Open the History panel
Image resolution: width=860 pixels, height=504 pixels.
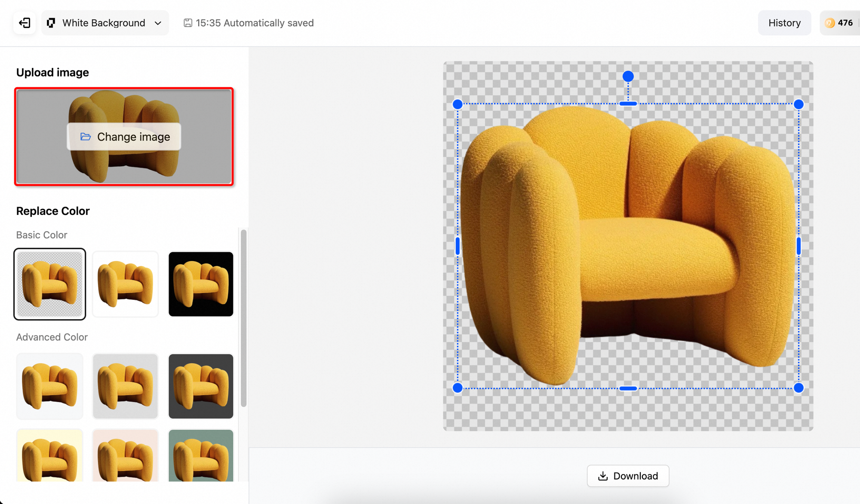click(x=784, y=23)
